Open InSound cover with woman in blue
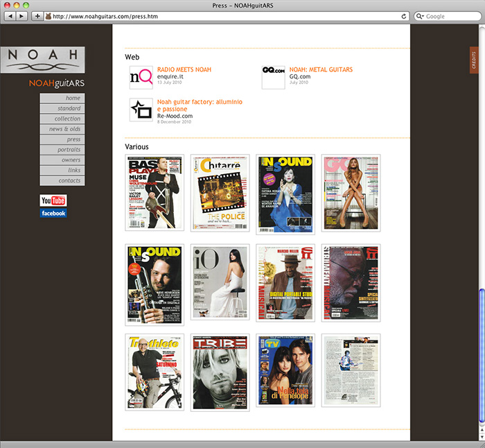The width and height of the screenshot is (485, 448). 285,194
